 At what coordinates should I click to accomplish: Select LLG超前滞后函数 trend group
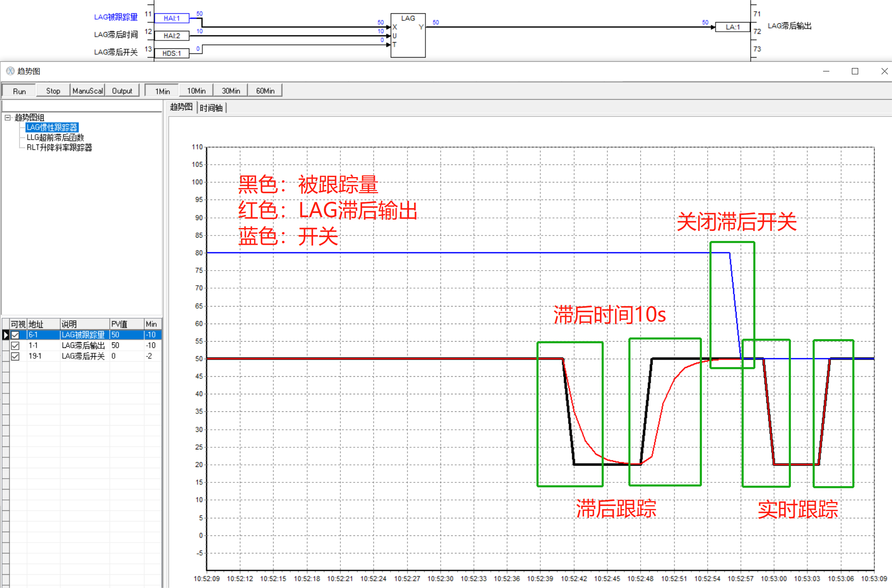pos(55,137)
